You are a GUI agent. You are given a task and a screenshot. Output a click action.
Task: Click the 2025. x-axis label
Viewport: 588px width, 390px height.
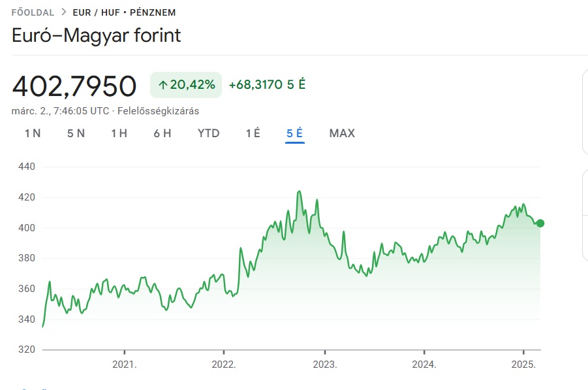point(523,364)
